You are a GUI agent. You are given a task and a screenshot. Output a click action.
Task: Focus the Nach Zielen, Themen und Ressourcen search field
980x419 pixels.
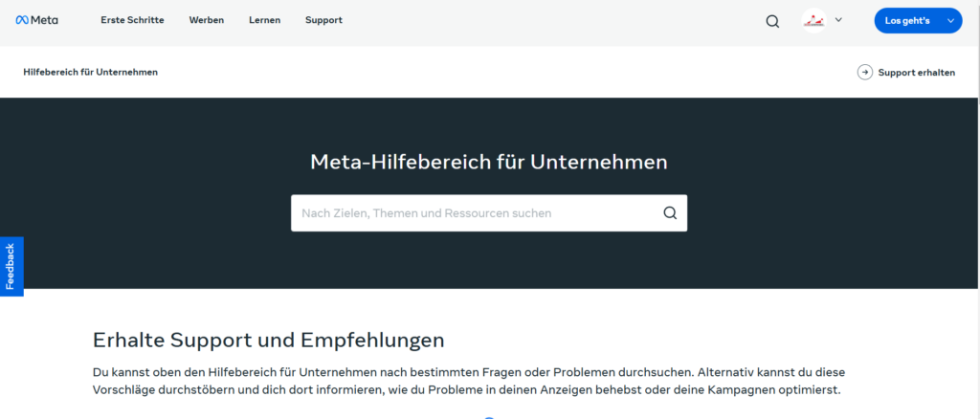[x=489, y=213]
